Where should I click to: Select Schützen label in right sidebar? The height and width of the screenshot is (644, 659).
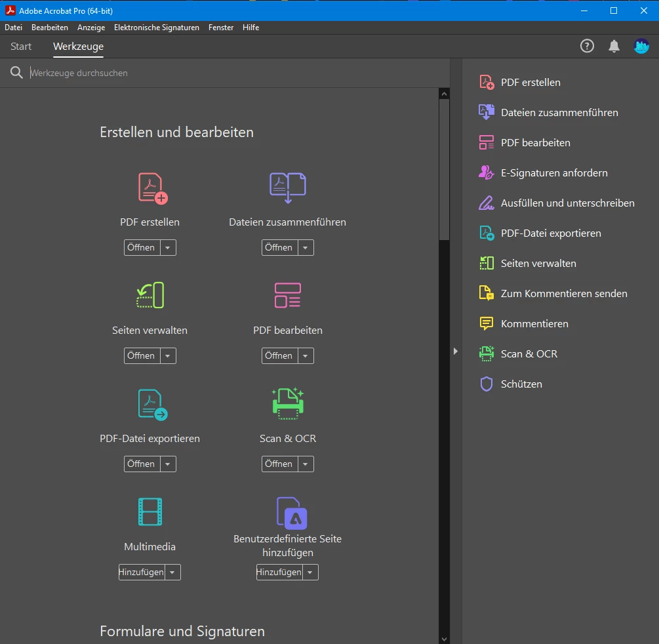521,384
